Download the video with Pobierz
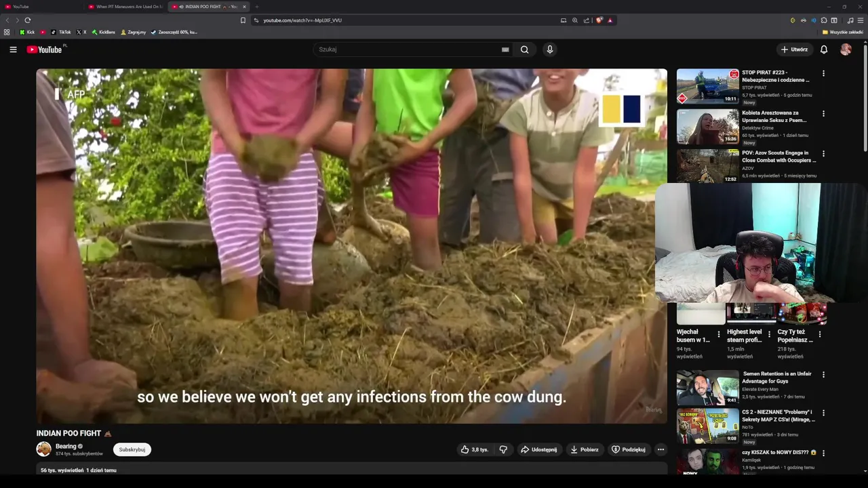Image resolution: width=868 pixels, height=488 pixels. pos(585,449)
